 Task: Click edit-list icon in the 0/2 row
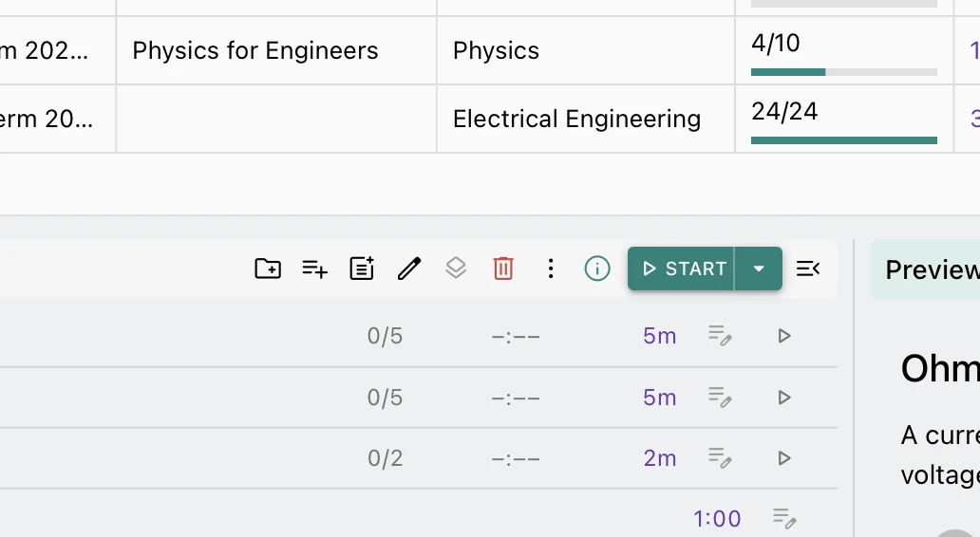[720, 457]
